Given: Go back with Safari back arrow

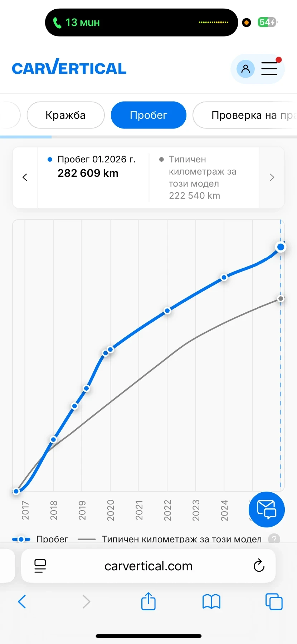Looking at the screenshot, I should 22,601.
